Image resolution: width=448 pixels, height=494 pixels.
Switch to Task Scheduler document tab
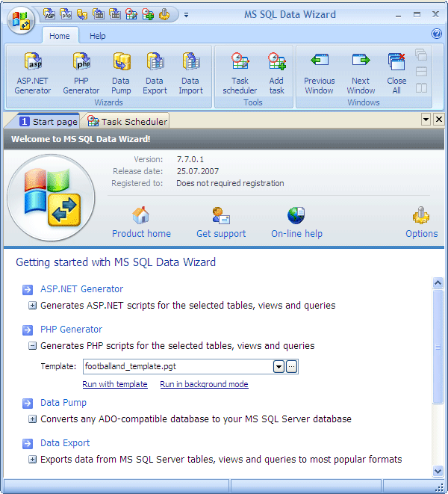127,121
